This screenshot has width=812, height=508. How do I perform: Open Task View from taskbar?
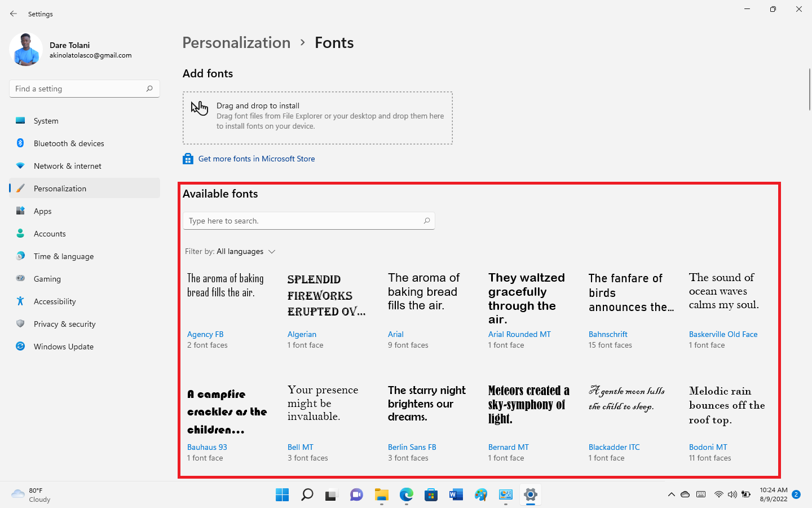coord(332,495)
